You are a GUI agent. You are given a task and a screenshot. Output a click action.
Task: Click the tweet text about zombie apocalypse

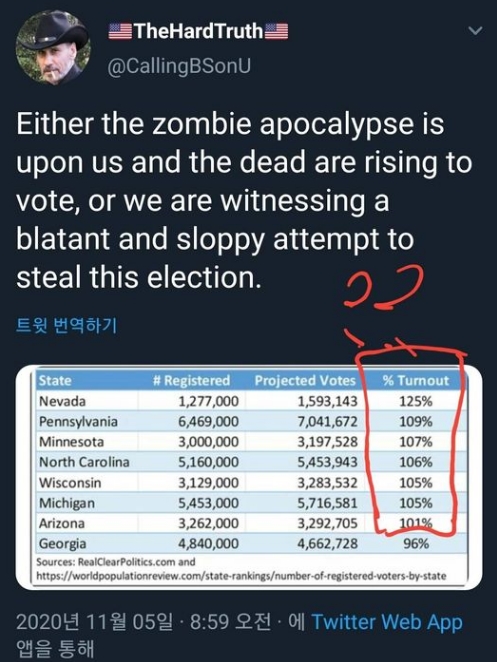pyautogui.click(x=244, y=200)
